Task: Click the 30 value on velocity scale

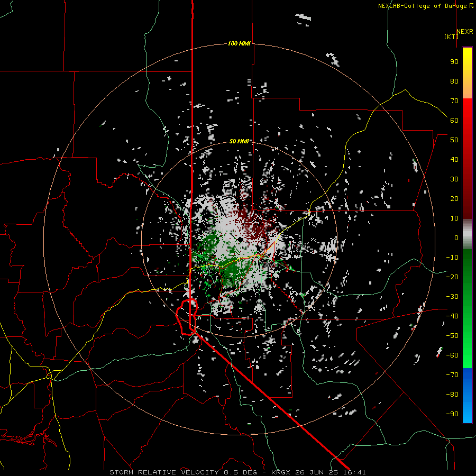Action: [x=454, y=179]
